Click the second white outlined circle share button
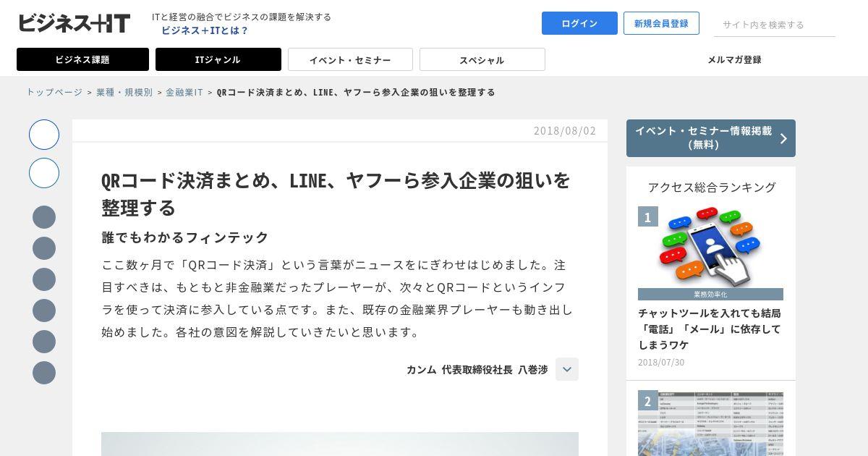This screenshot has width=868, height=456. point(44,173)
